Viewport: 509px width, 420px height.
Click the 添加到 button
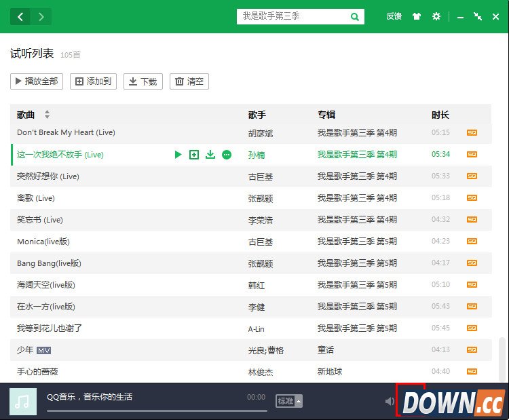click(x=93, y=81)
